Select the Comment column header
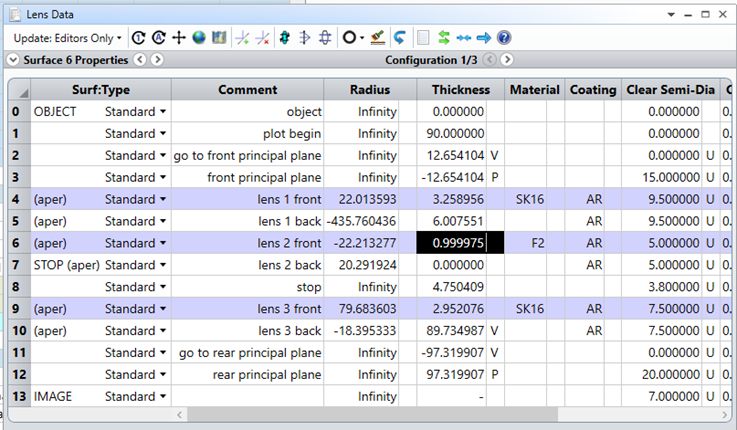This screenshot has width=737, height=430. [248, 90]
